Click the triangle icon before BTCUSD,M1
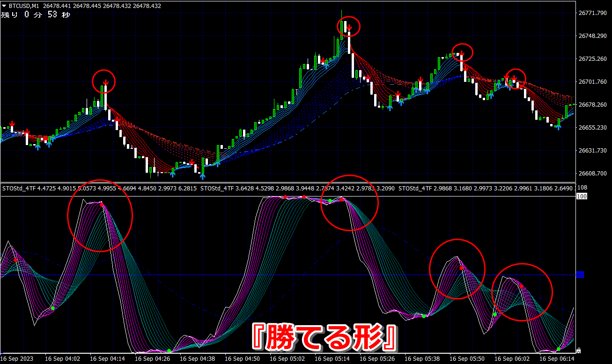The height and width of the screenshot is (364, 612). (x=4, y=6)
